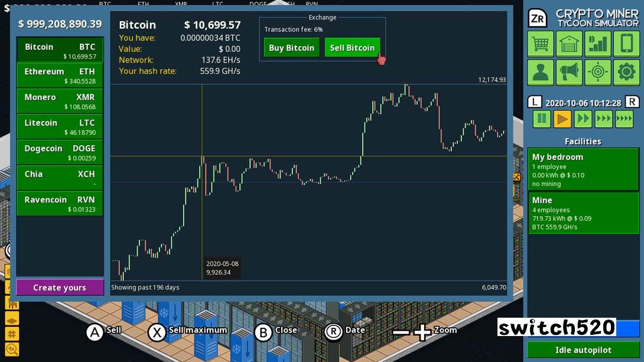The image size is (644, 362).
Task: Click the Buy Bitcoin button
Action: (291, 48)
